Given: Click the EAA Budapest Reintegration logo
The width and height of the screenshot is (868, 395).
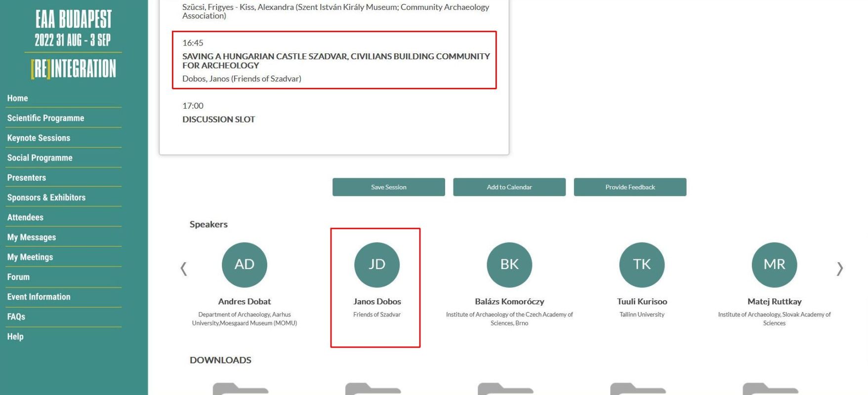Looking at the screenshot, I should click(x=73, y=44).
